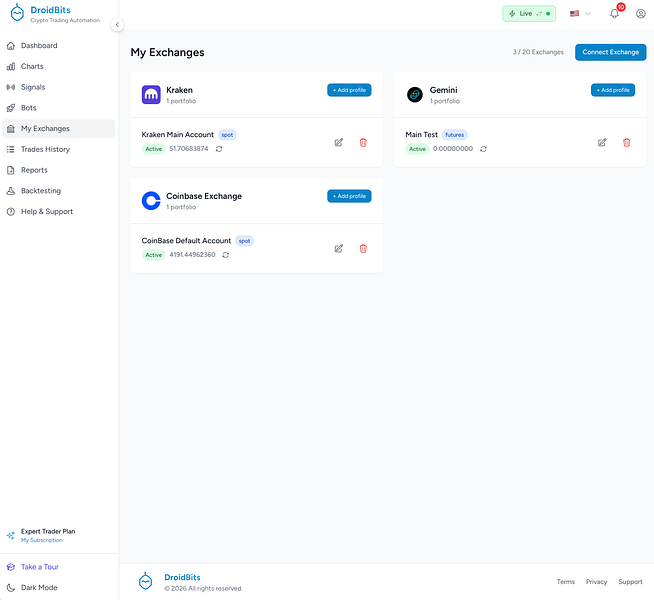Click the Expert Trader Plan sparkle icon

[x=11, y=535]
